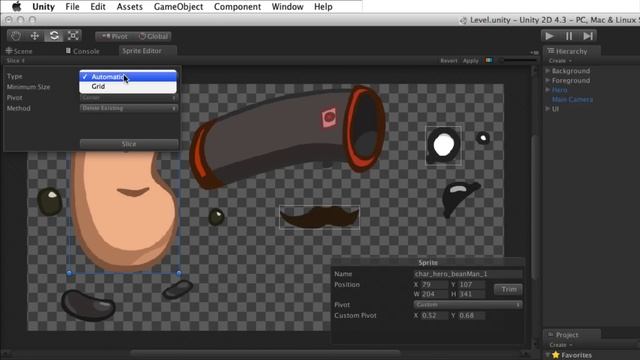640x360 pixels.
Task: Select the Favorites star item
Action: pyautogui.click(x=571, y=355)
